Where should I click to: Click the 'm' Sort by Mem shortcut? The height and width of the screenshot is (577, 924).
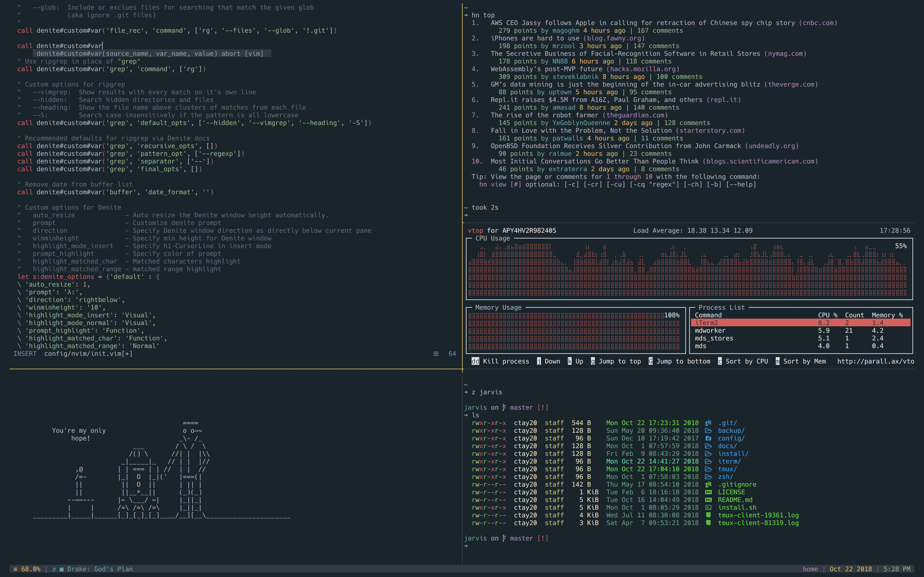pos(777,361)
